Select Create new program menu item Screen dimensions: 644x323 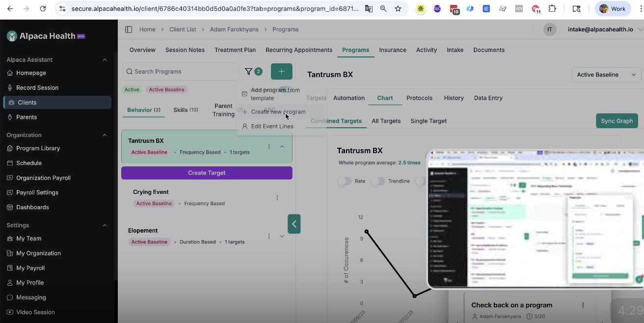click(x=281, y=112)
